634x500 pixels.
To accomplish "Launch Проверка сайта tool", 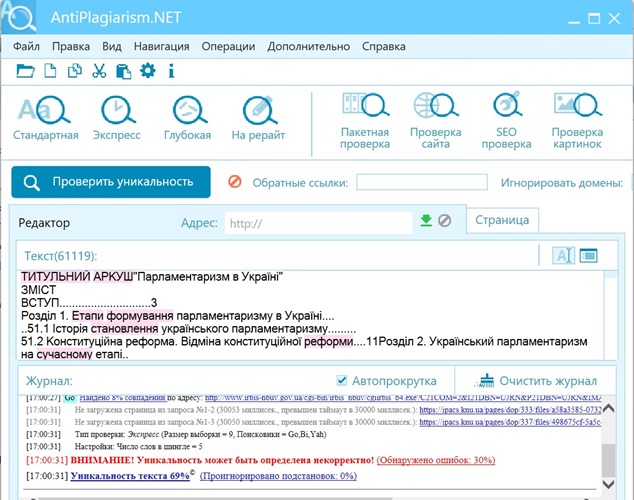I will 435,121.
